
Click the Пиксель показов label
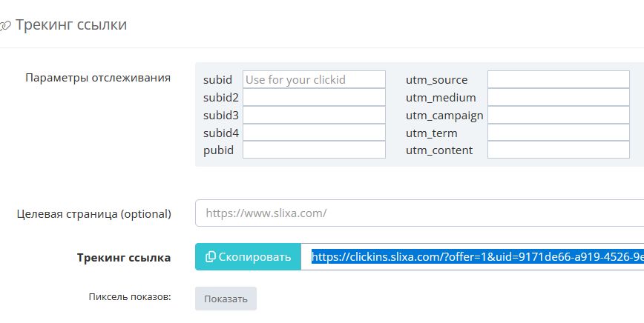point(129,297)
